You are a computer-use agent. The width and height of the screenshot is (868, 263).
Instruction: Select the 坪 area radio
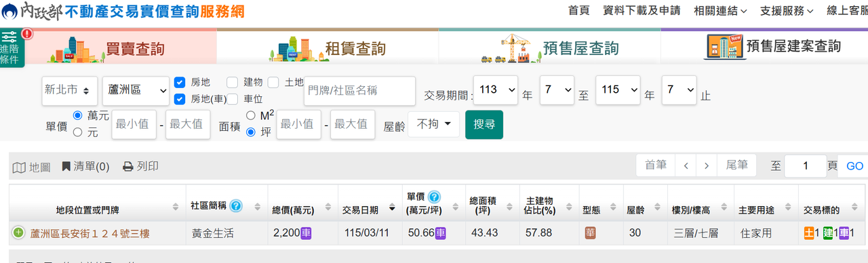click(251, 132)
